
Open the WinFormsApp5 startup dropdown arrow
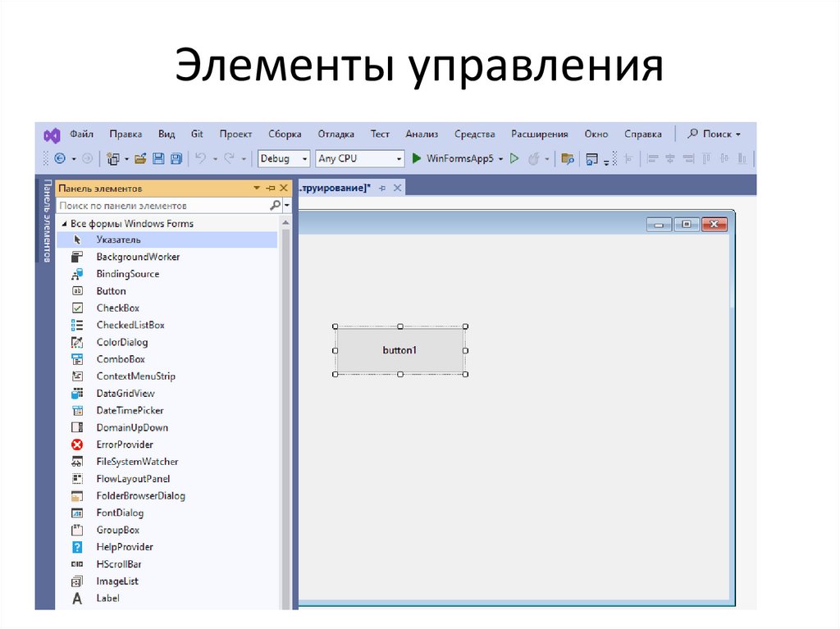(x=501, y=159)
